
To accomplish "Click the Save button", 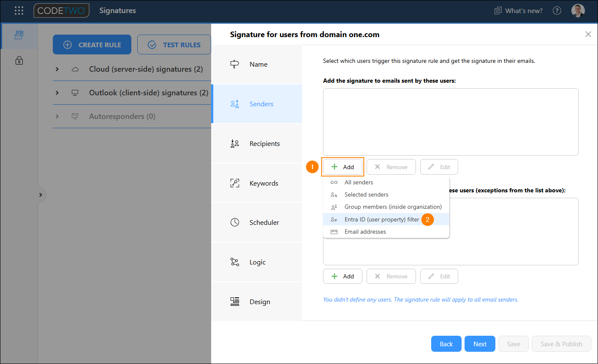I will (x=514, y=344).
